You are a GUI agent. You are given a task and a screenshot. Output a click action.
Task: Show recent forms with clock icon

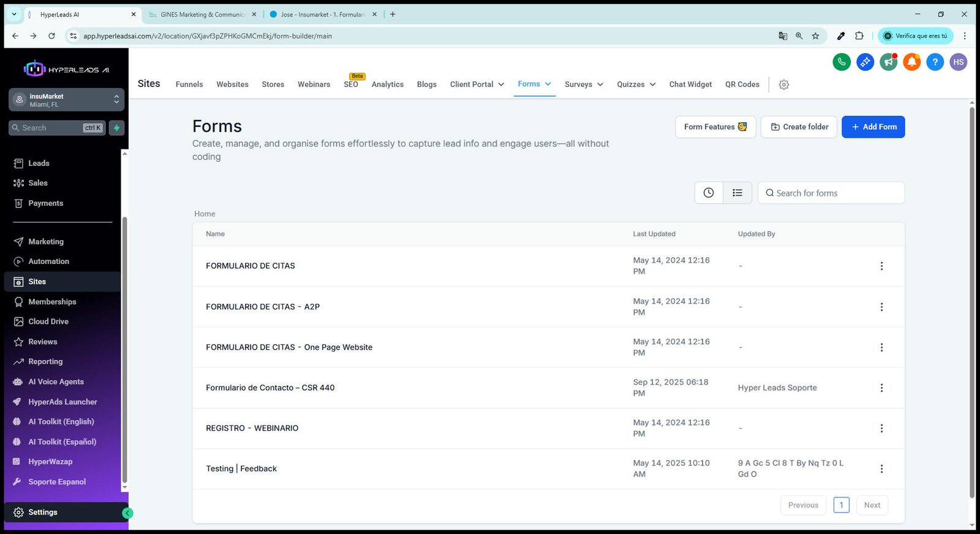tap(709, 193)
